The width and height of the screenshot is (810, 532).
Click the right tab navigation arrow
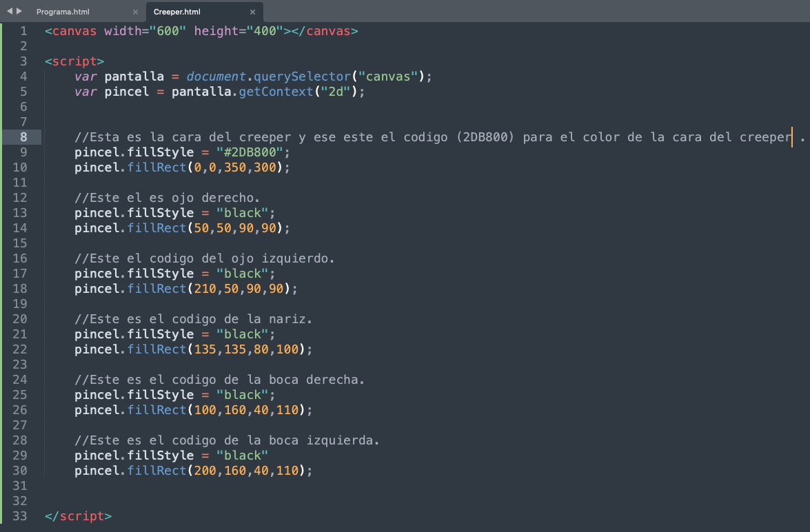click(19, 11)
